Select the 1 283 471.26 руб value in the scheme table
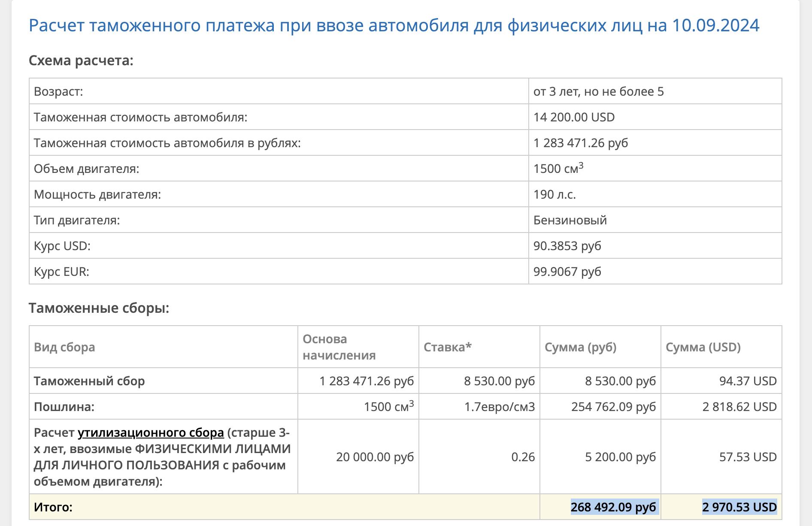812x526 pixels. [x=581, y=143]
